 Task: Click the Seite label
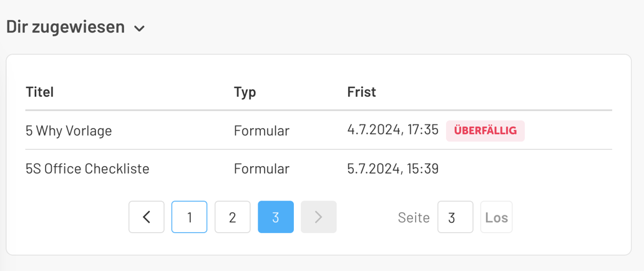coord(414,217)
